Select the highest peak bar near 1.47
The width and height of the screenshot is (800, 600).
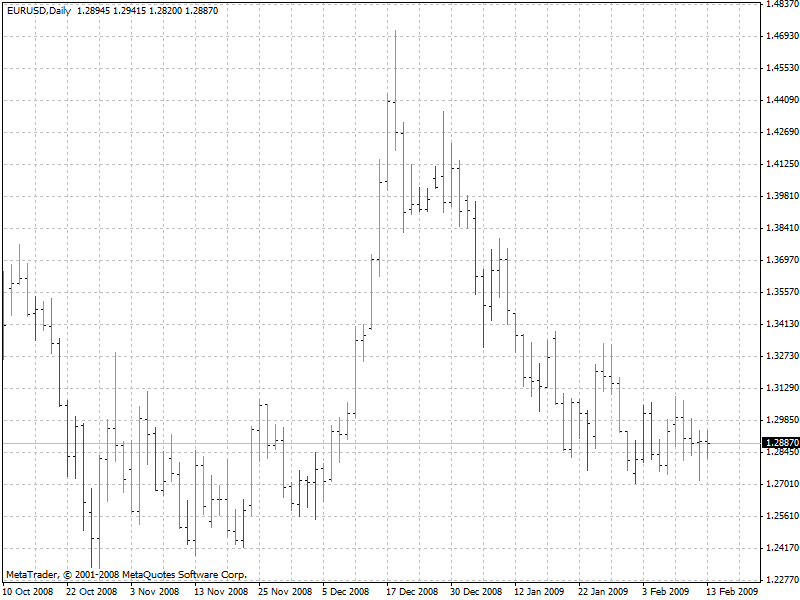[397, 60]
